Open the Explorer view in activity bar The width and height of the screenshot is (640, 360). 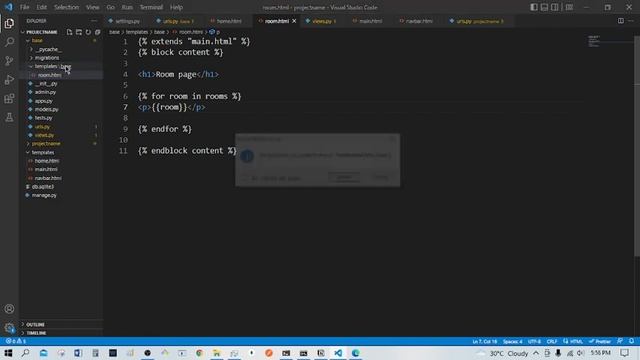pos(9,23)
